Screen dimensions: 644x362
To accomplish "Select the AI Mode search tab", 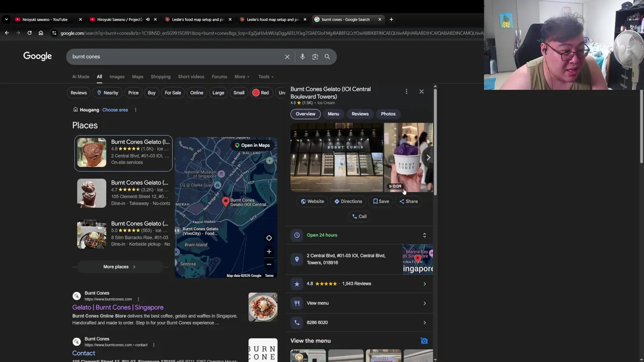I will pos(80,77).
